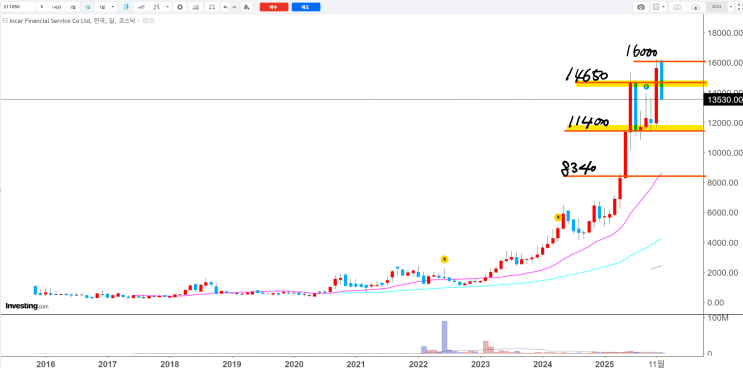Click the alert bell icon
The height and width of the screenshot is (368, 743).
coord(246,7)
